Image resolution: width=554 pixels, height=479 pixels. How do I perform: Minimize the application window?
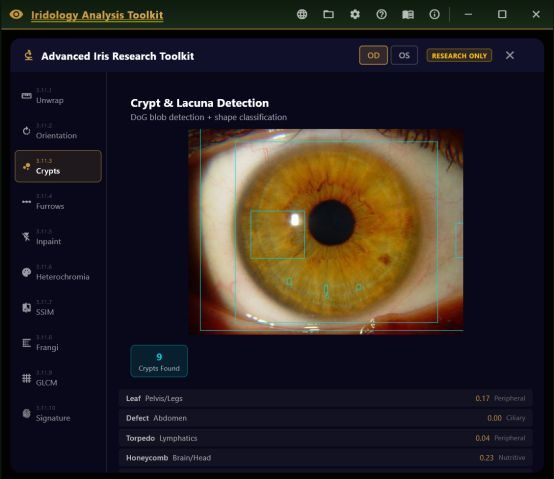click(468, 14)
